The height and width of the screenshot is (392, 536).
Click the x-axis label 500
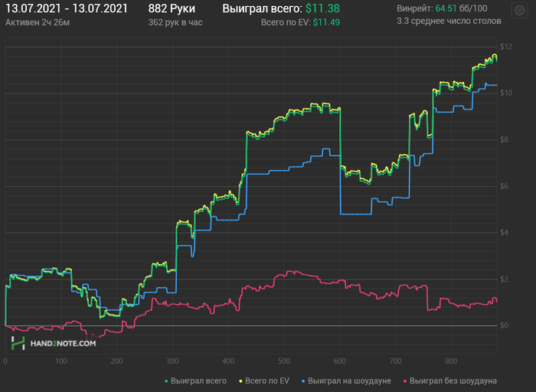284,361
